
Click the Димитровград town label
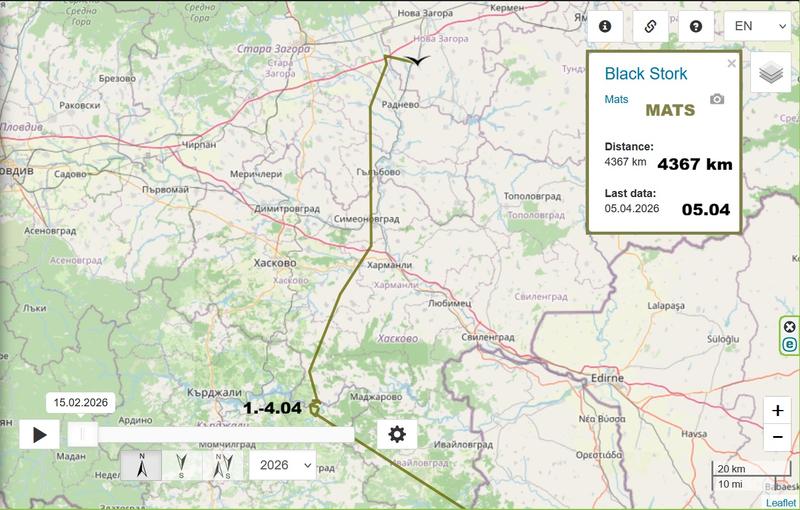[287, 209]
